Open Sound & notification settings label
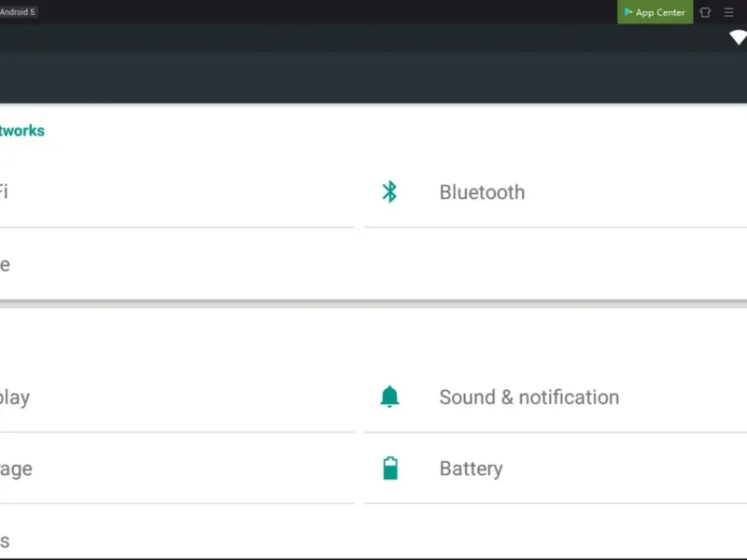The image size is (747, 560). point(529,397)
